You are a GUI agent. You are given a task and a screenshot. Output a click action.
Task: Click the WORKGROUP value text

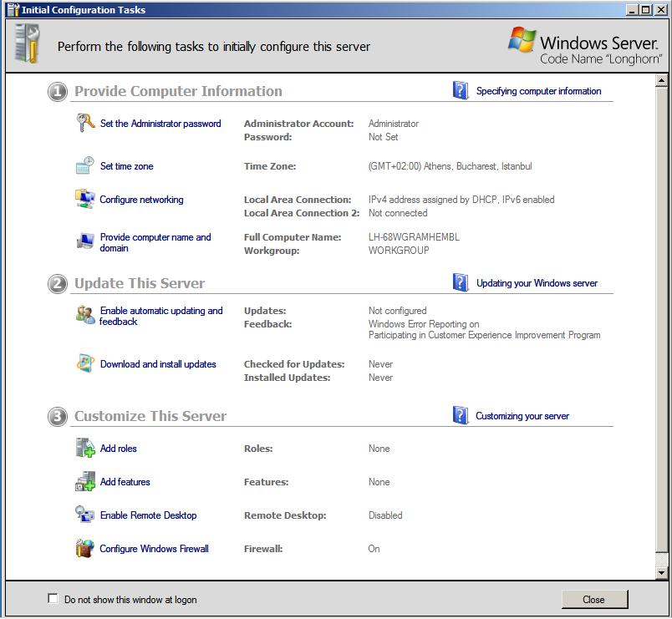pos(399,250)
